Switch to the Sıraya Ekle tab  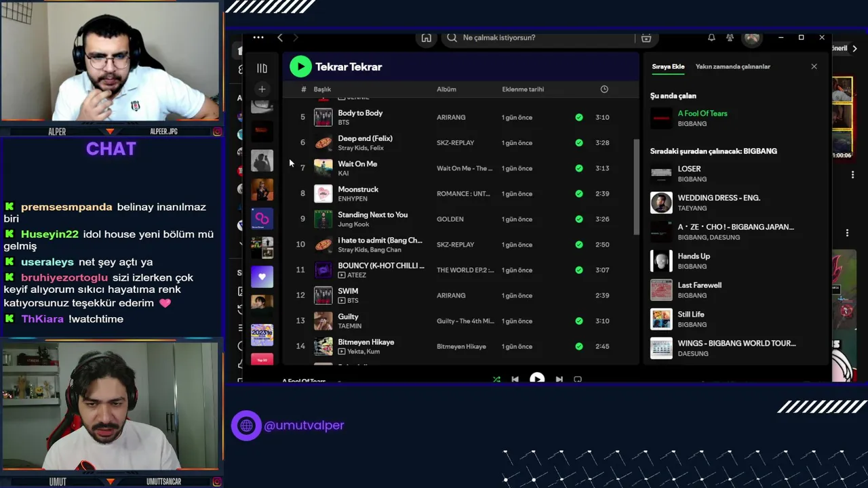point(668,66)
